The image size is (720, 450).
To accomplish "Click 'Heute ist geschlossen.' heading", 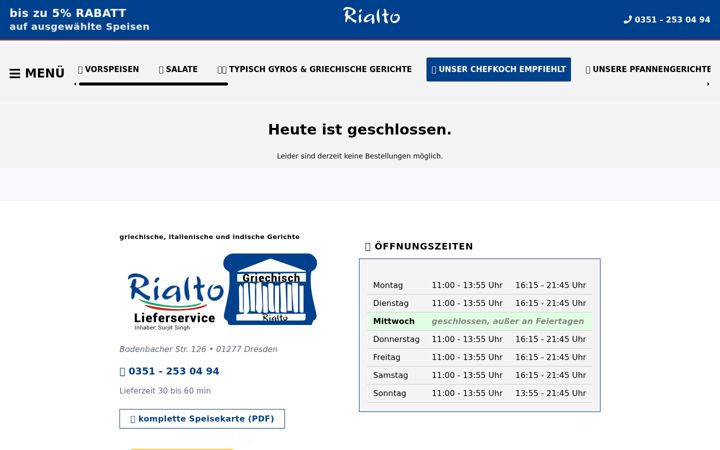I will click(x=360, y=129).
